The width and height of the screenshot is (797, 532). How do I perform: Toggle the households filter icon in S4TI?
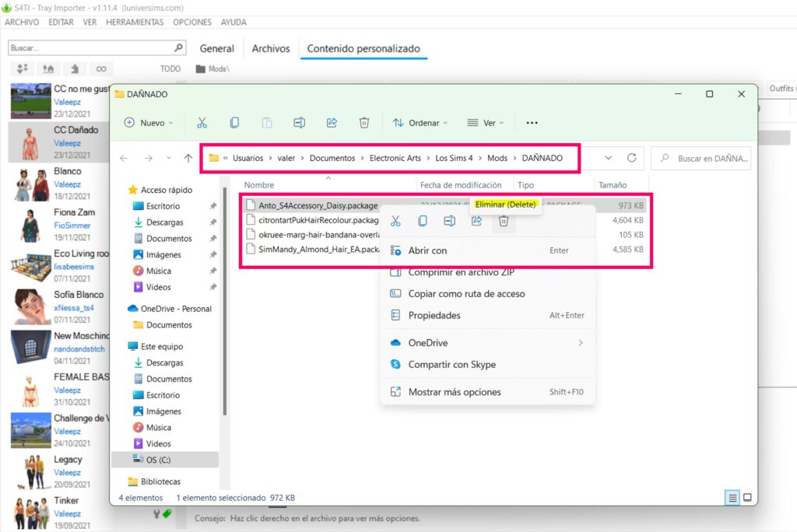click(x=23, y=68)
